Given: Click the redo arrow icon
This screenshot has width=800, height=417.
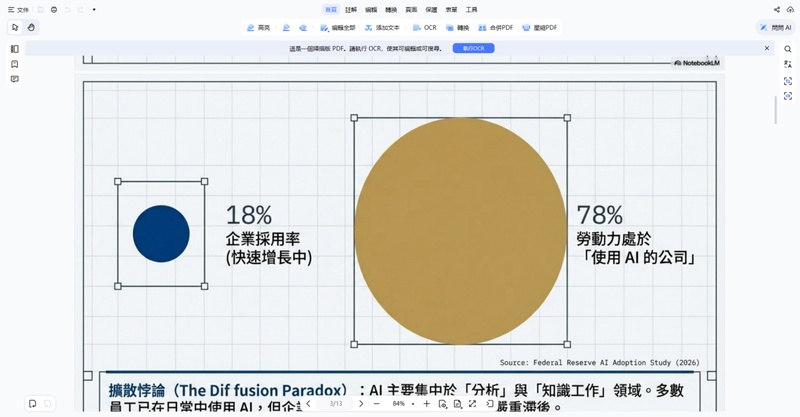Looking at the screenshot, I should tap(81, 10).
